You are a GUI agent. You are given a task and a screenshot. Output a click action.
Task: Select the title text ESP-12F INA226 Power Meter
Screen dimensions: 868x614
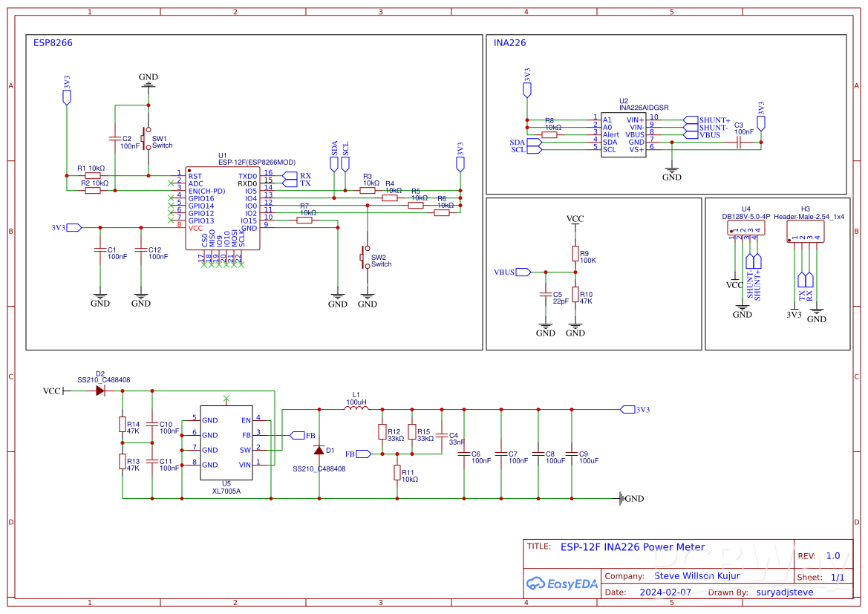pos(632,547)
